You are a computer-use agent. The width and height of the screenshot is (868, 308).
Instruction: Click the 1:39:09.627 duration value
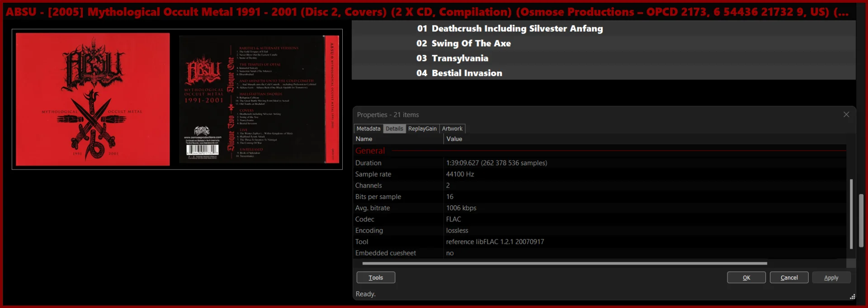496,163
